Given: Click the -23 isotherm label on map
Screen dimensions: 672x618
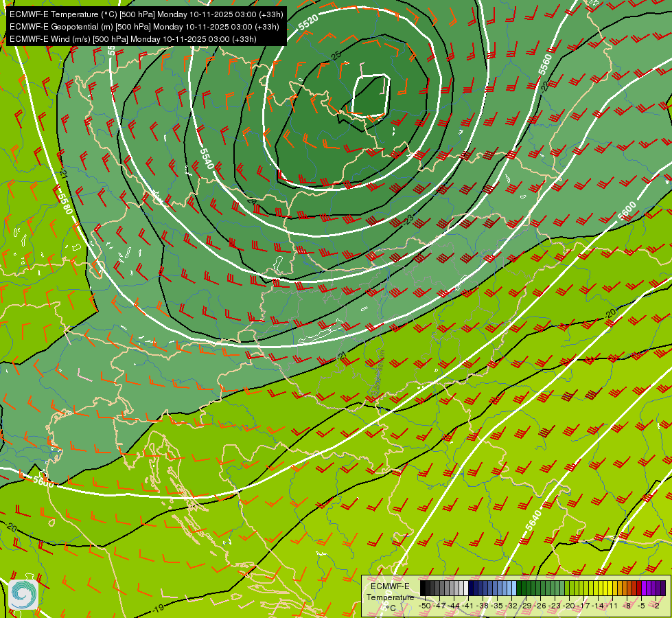Looking at the screenshot, I should (408, 220).
